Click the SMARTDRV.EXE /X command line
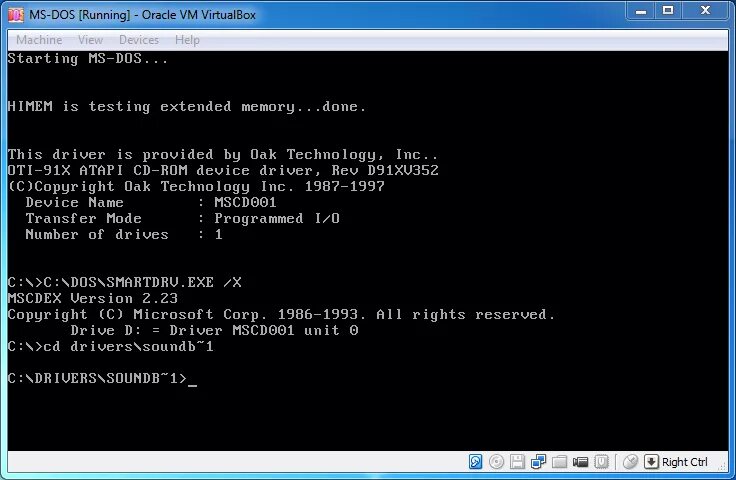Viewport: 736px width, 480px height. pos(124,282)
